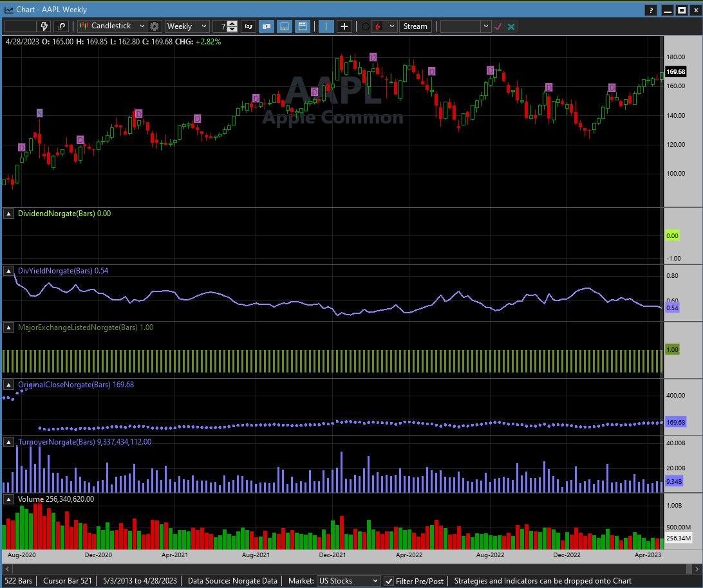Viewport: 703px width, 588px height.
Task: Click the S split event marker
Action: pos(39,113)
